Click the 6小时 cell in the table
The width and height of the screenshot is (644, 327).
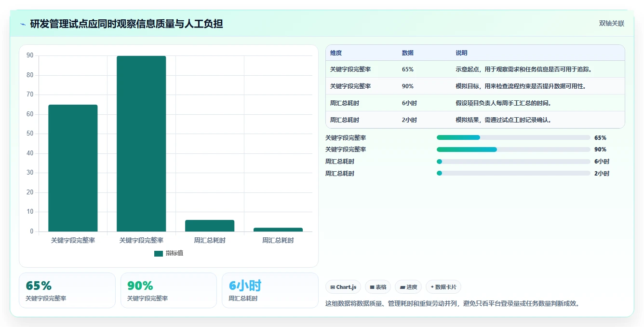(x=409, y=103)
